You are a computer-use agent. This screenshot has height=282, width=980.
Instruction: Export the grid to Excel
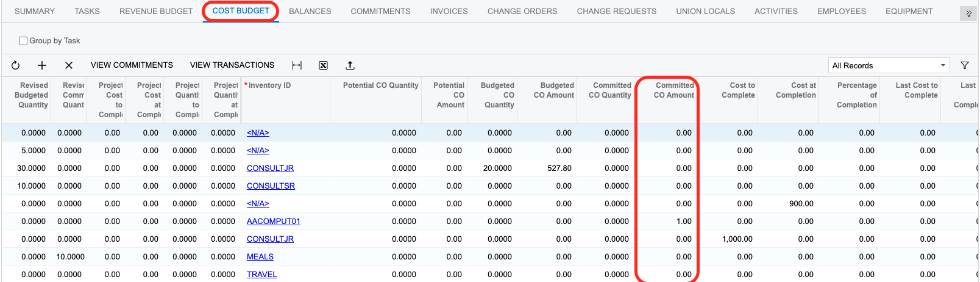(x=324, y=65)
